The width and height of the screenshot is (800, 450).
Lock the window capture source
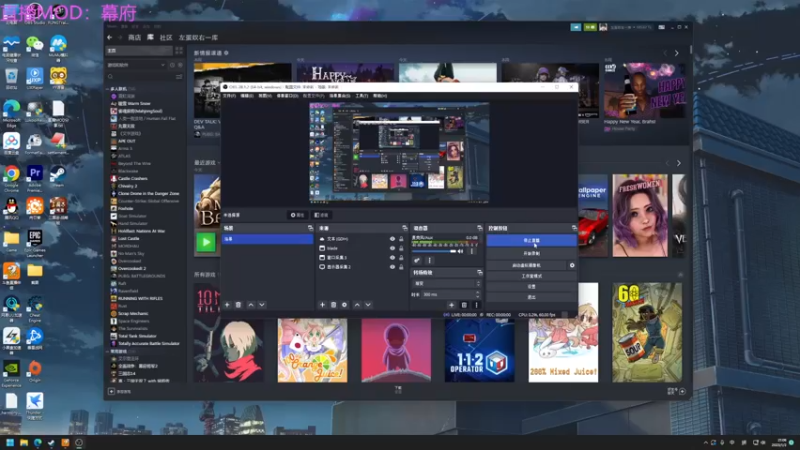401,258
